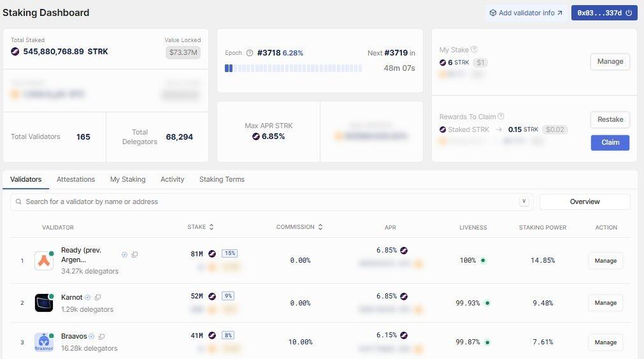The height and width of the screenshot is (359, 644).
Task: Click the STAKING POWER column header
Action: (543, 228)
